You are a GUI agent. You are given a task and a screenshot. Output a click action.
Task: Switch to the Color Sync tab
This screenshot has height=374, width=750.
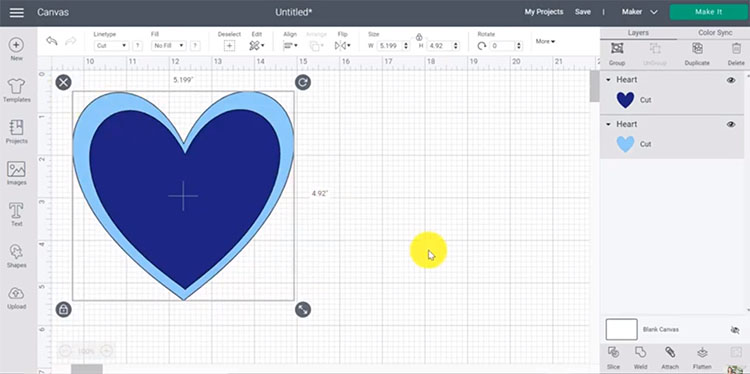tap(715, 33)
